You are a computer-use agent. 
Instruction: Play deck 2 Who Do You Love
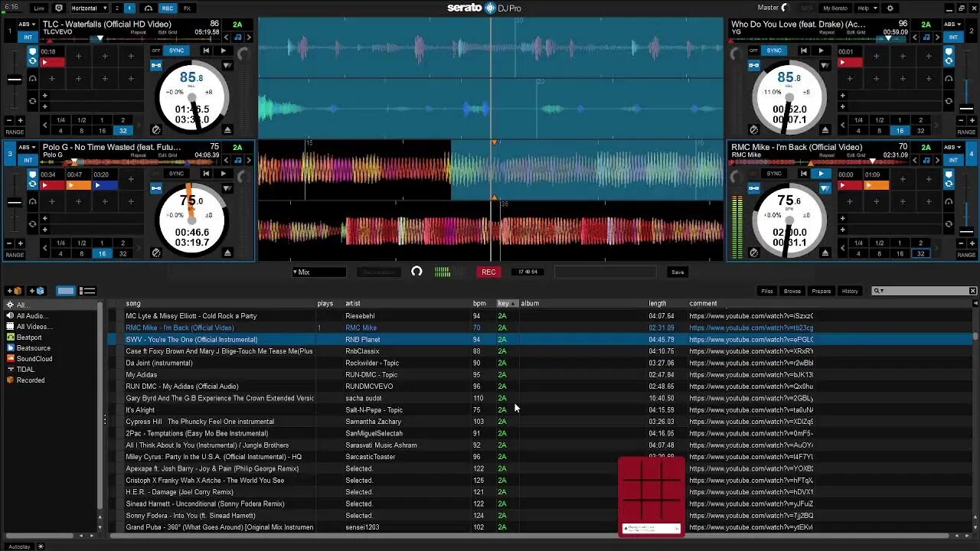820,51
